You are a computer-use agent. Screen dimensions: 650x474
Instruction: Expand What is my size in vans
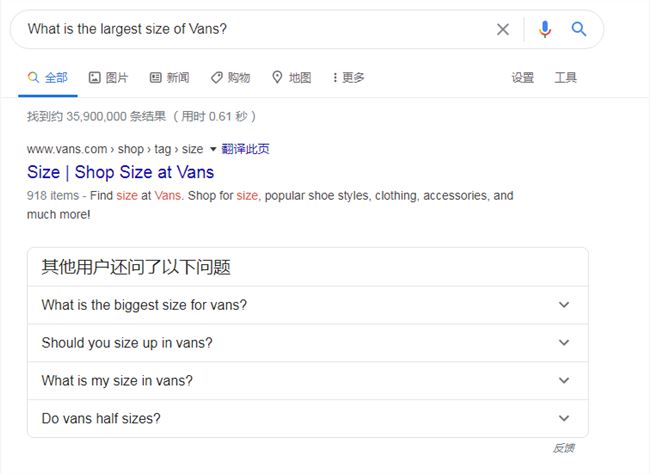coord(308,381)
